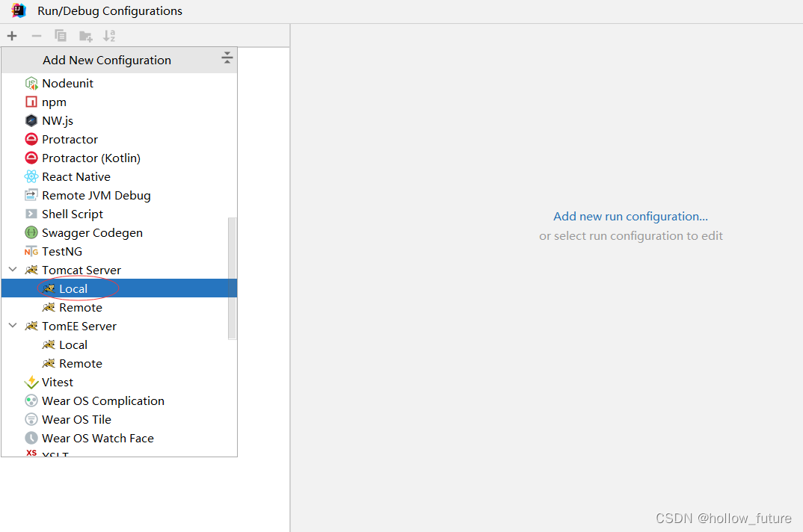
Task: Click the Protractor (Kotlin) icon
Action: (x=31, y=158)
